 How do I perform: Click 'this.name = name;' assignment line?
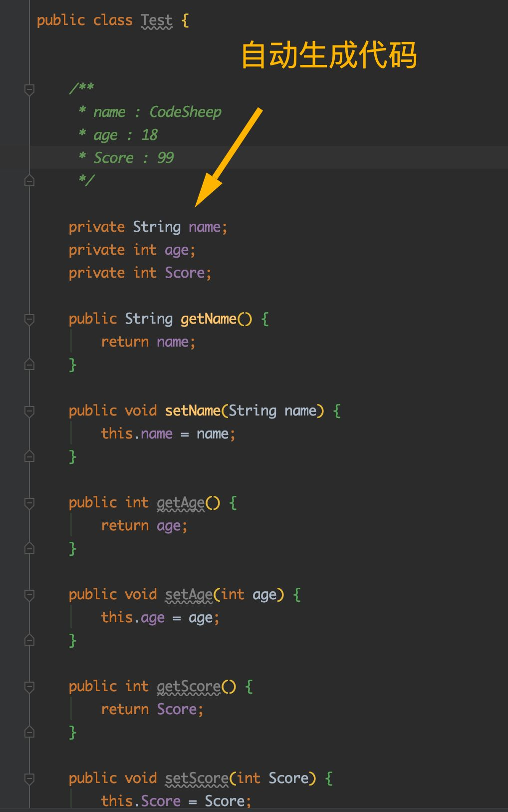[x=168, y=433]
